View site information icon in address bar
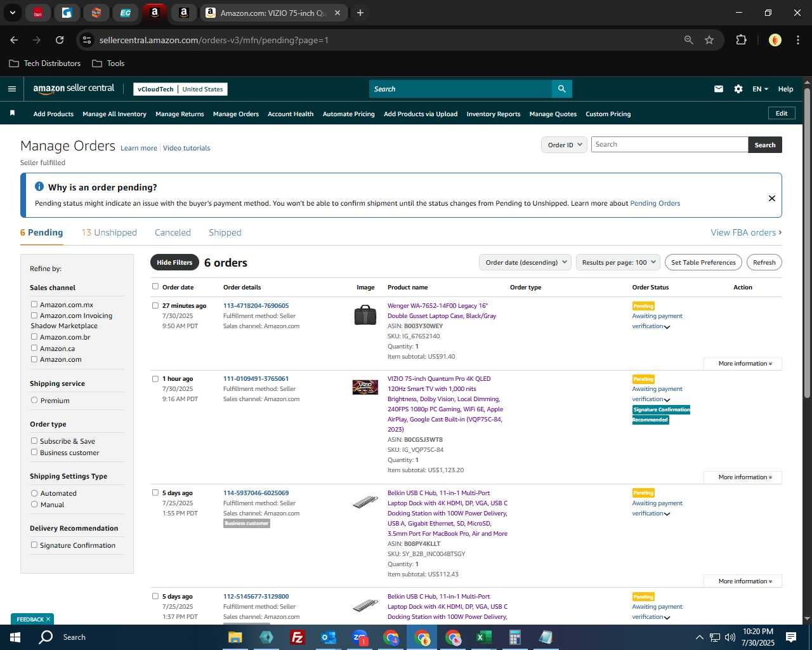Screen dimensions: 812x650 tap(87, 40)
